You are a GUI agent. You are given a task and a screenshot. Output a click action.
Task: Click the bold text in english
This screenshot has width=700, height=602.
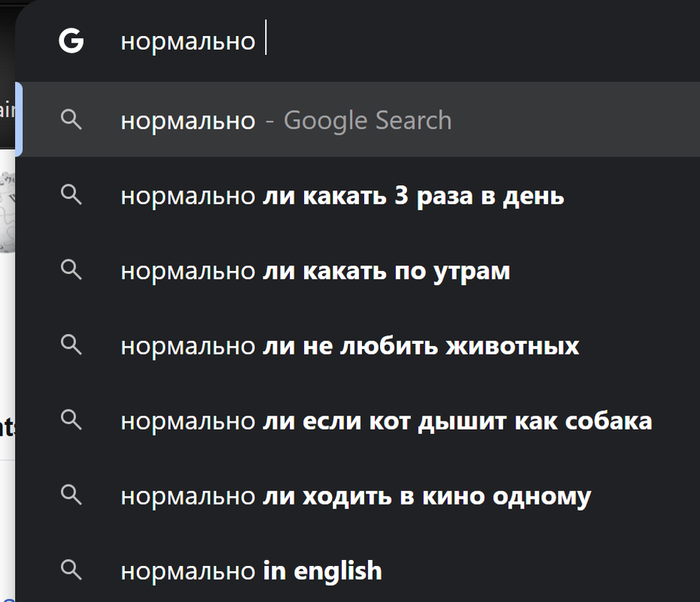pyautogui.click(x=322, y=570)
